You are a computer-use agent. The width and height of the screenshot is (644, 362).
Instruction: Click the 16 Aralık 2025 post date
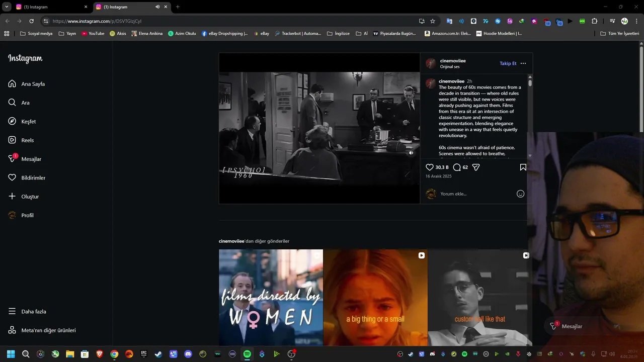click(x=439, y=176)
